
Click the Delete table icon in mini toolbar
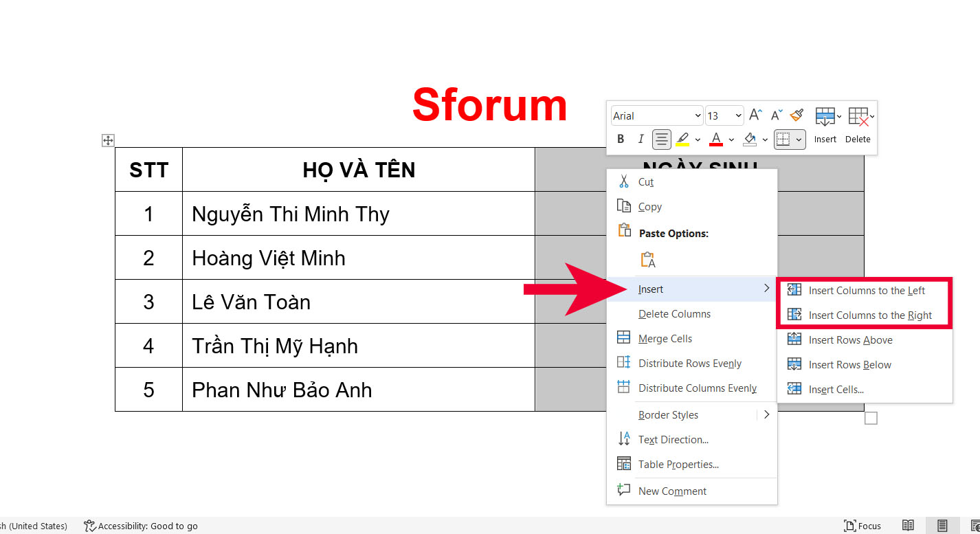[858, 124]
